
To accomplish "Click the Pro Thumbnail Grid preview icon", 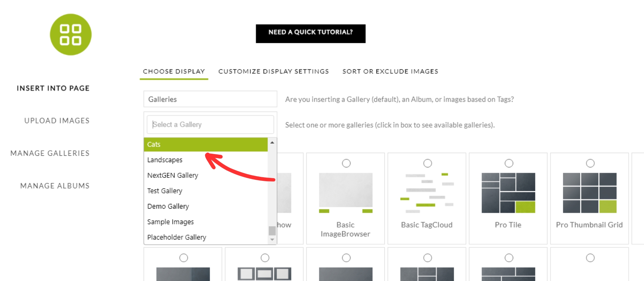I will (589, 192).
